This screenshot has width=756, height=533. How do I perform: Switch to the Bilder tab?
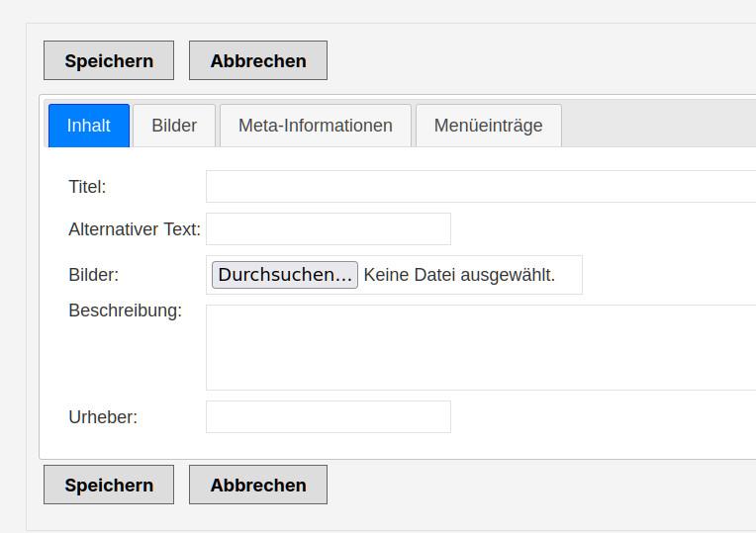(174, 126)
